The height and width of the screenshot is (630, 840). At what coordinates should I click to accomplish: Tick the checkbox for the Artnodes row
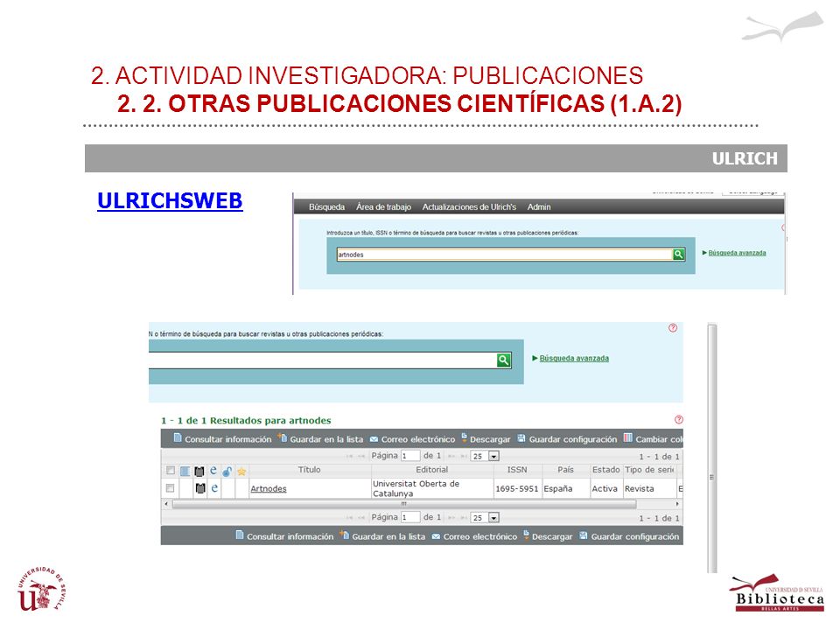(x=170, y=488)
